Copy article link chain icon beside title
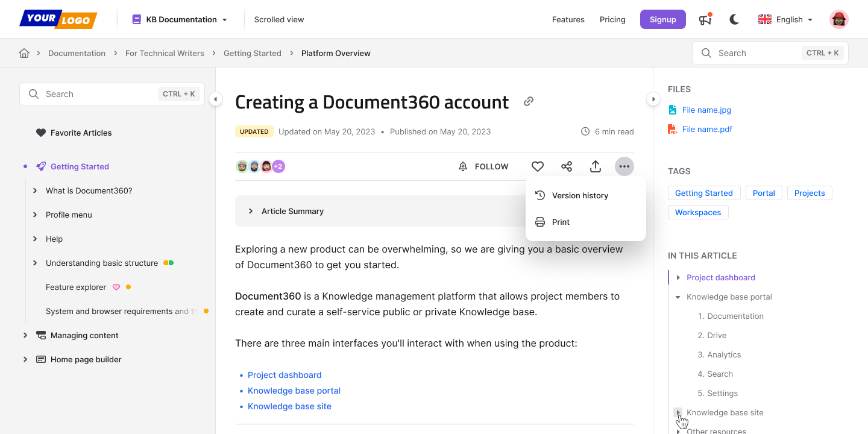Viewport: 868px width, 434px height. [x=529, y=101]
